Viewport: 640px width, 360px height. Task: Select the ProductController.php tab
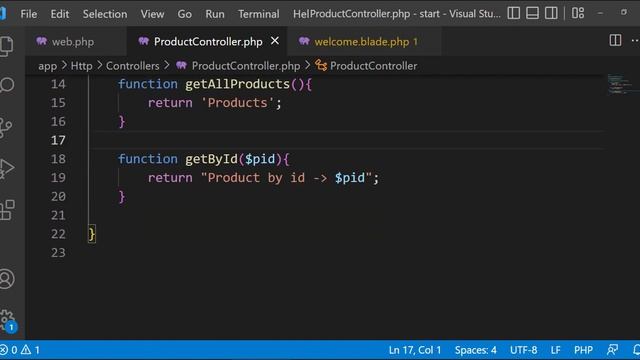tap(208, 42)
